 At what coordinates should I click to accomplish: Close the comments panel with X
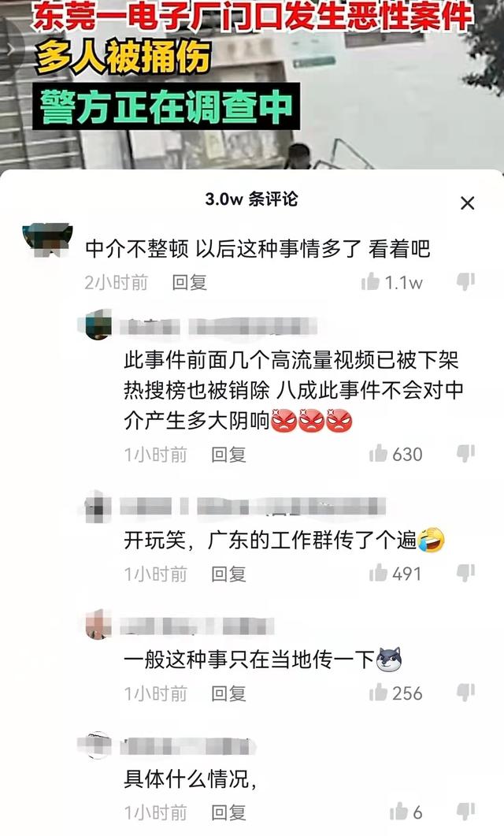[467, 202]
